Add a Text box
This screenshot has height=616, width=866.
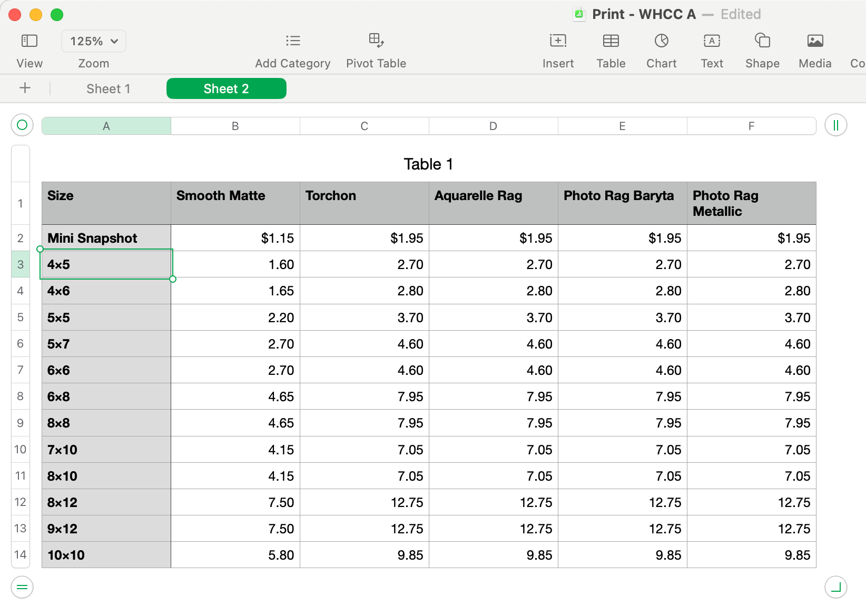[712, 41]
